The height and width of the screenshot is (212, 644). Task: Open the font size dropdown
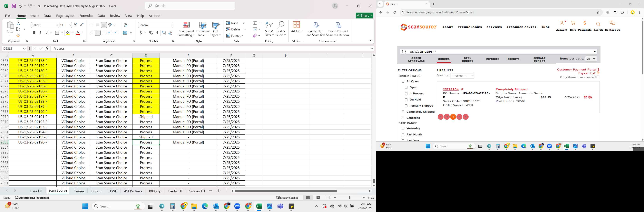tap(70, 25)
